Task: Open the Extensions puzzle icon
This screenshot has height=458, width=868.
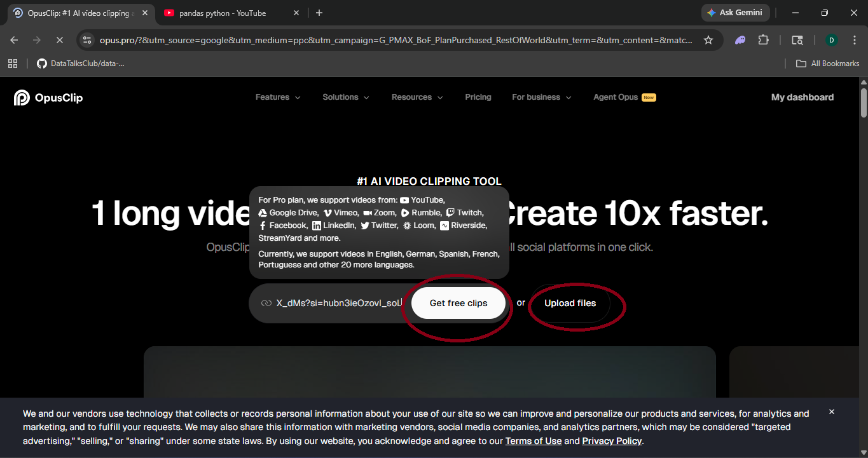Action: click(764, 40)
